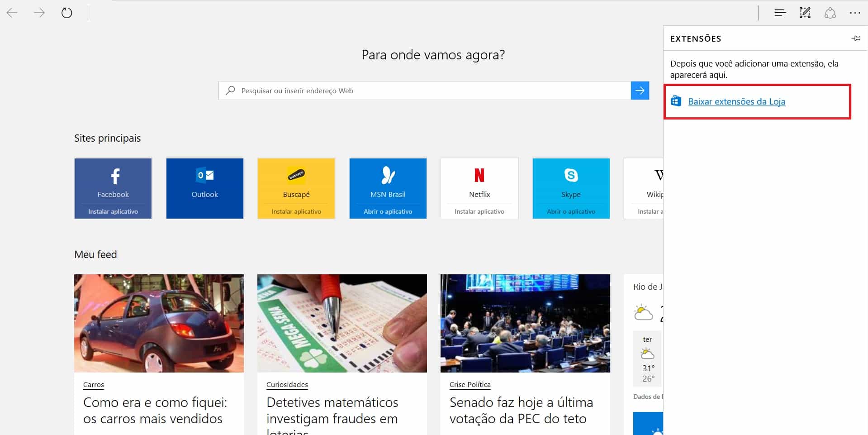The height and width of the screenshot is (435, 868).
Task: Click the Para onde vamos agora? heading
Action: click(433, 55)
